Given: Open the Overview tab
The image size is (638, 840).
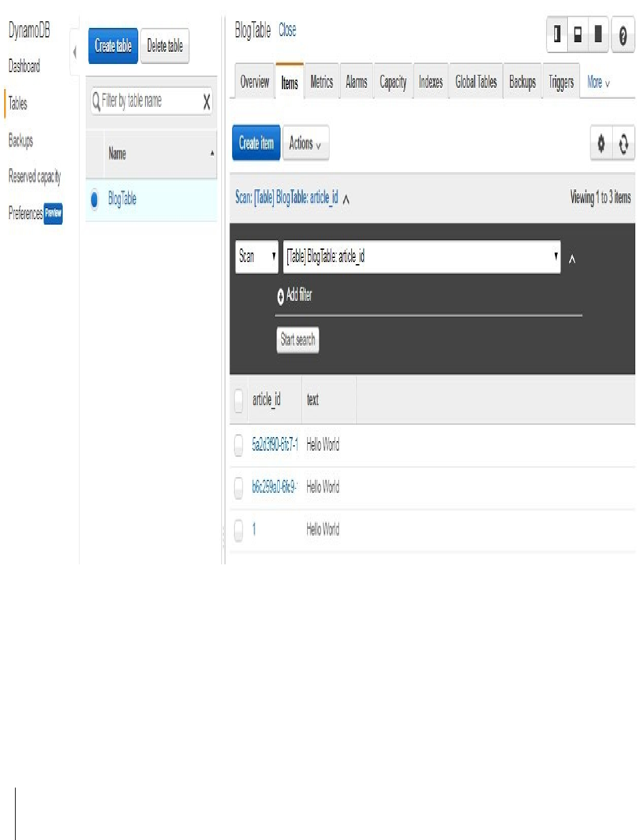Looking at the screenshot, I should click(x=255, y=82).
